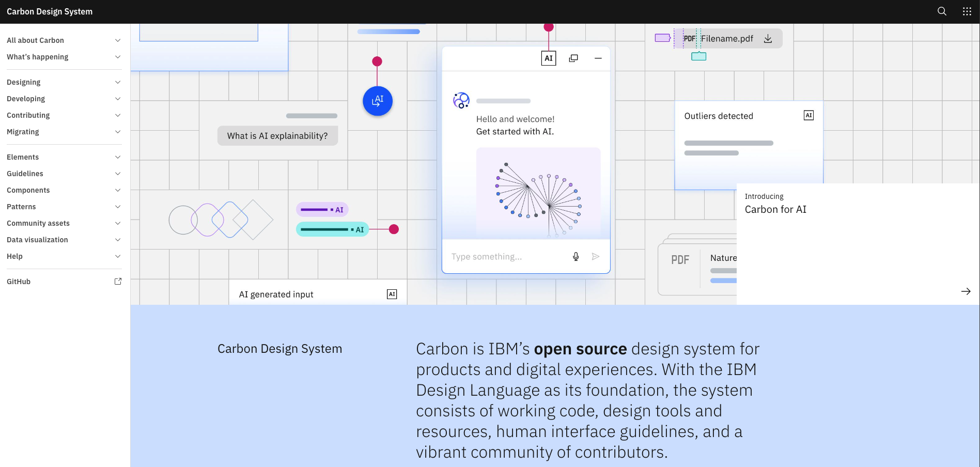Open the search icon in header

pyautogui.click(x=942, y=11)
